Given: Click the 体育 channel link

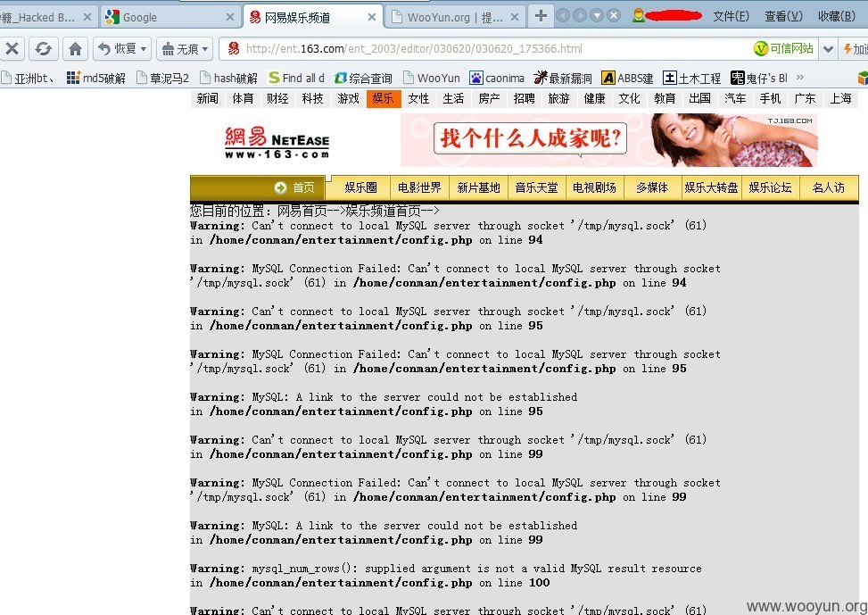Looking at the screenshot, I should click(x=243, y=98).
